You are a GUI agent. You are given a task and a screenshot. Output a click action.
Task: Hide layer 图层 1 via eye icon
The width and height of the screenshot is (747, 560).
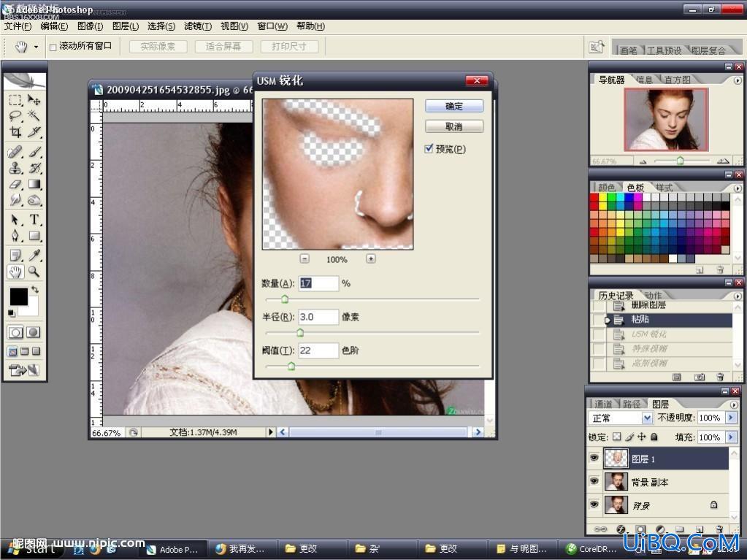(x=594, y=458)
